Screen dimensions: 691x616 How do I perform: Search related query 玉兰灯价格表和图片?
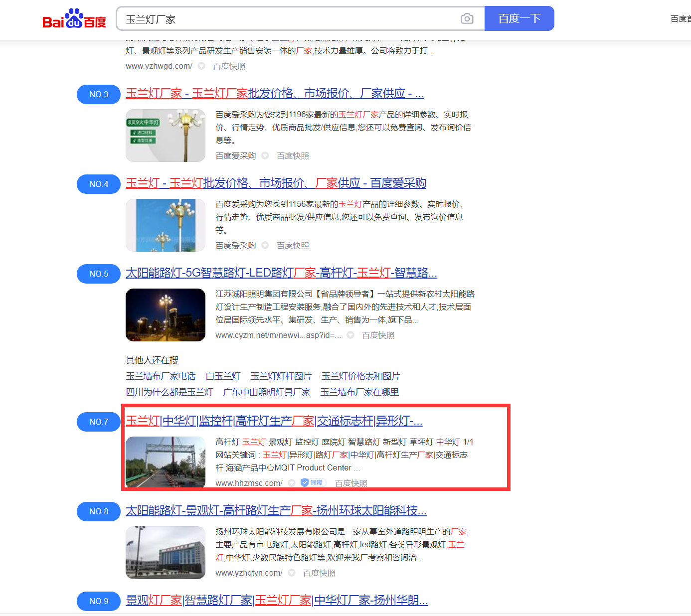[x=360, y=376]
